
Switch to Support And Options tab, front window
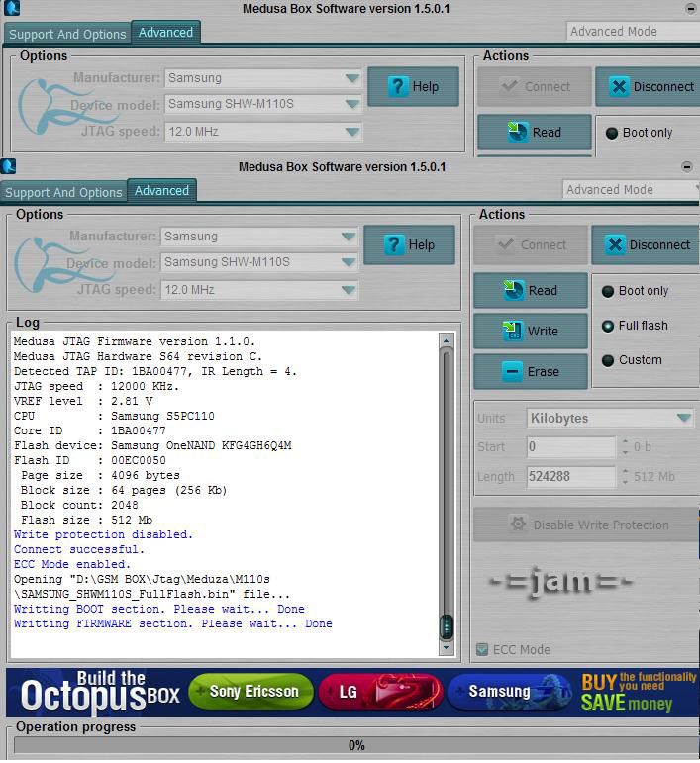pos(63,192)
